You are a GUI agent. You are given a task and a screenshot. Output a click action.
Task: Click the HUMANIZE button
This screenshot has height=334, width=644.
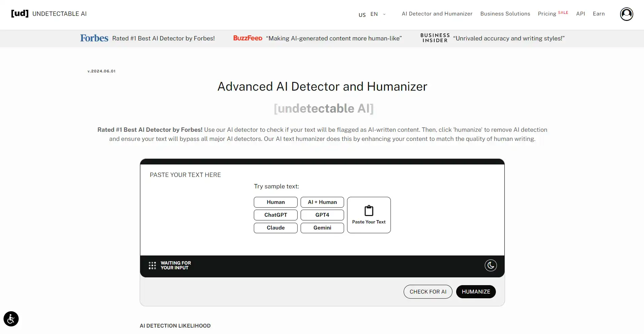coord(476,292)
